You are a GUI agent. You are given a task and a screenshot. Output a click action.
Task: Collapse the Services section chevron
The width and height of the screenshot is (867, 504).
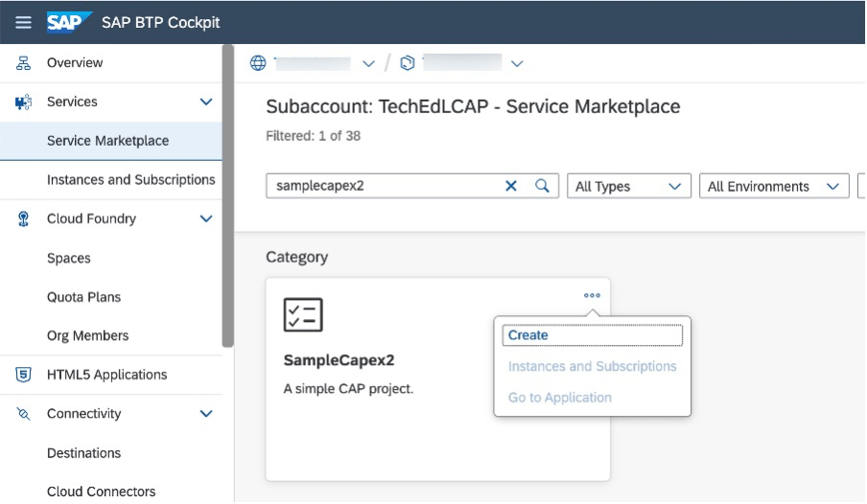tap(206, 103)
